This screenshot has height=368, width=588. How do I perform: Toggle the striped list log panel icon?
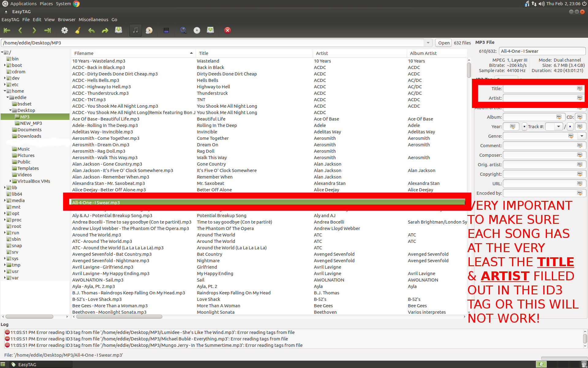pyautogui.click(x=166, y=30)
